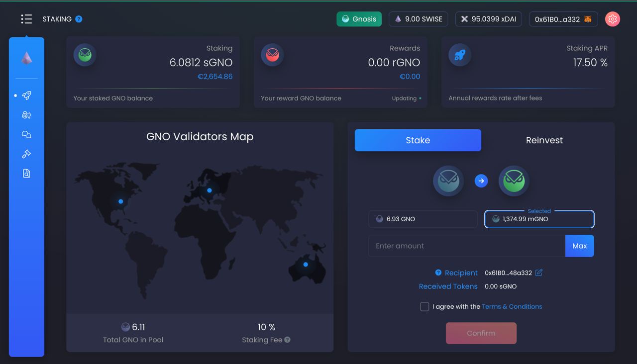Click the Confirm button

click(481, 333)
